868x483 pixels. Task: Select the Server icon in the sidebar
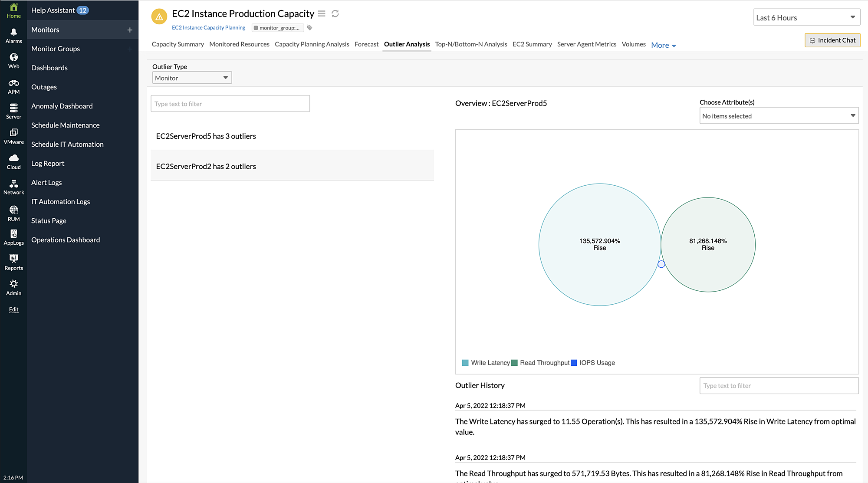pos(13,109)
